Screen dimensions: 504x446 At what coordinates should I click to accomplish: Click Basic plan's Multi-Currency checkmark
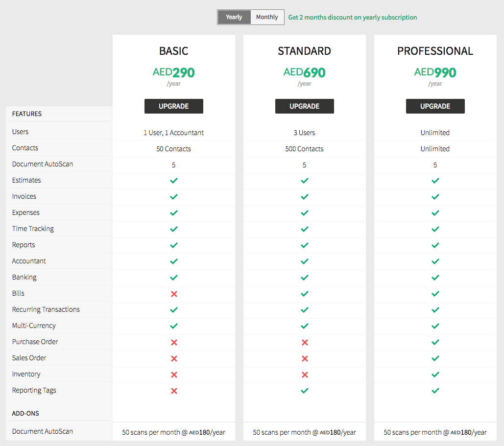[173, 326]
